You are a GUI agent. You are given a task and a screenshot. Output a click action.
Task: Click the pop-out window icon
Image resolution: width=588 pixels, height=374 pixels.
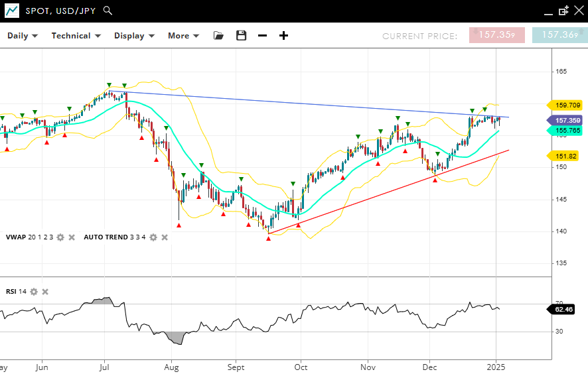pyautogui.click(x=563, y=11)
